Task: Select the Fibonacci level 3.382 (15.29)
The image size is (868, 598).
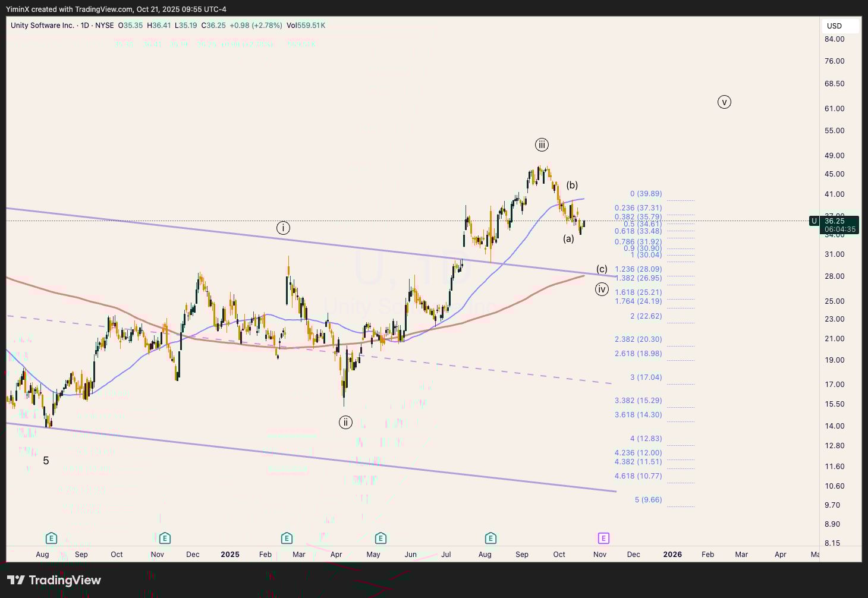Action: pos(638,401)
